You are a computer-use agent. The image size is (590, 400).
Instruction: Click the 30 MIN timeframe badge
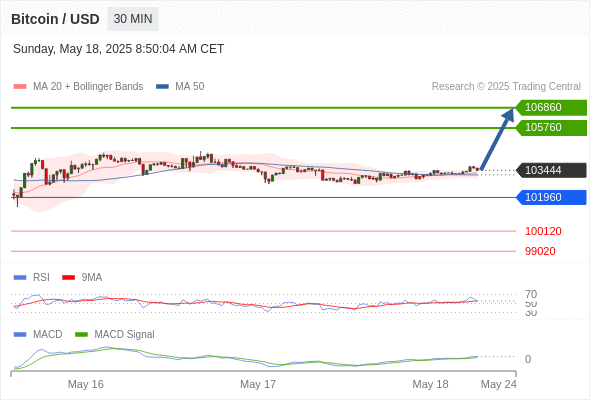133,19
